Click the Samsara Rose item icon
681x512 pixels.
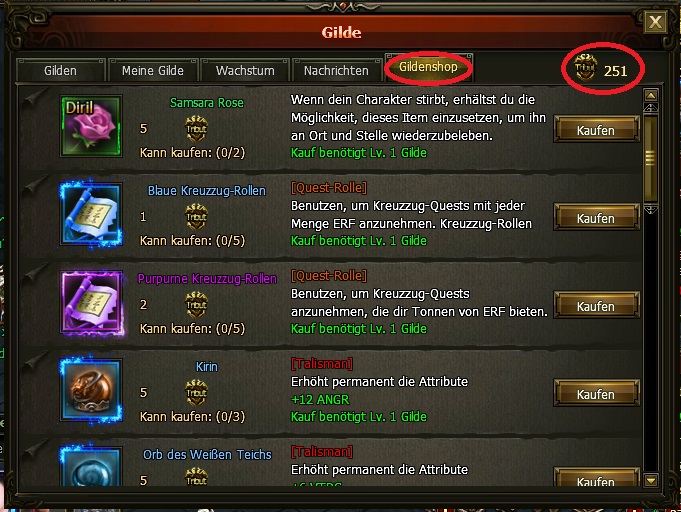[91, 126]
